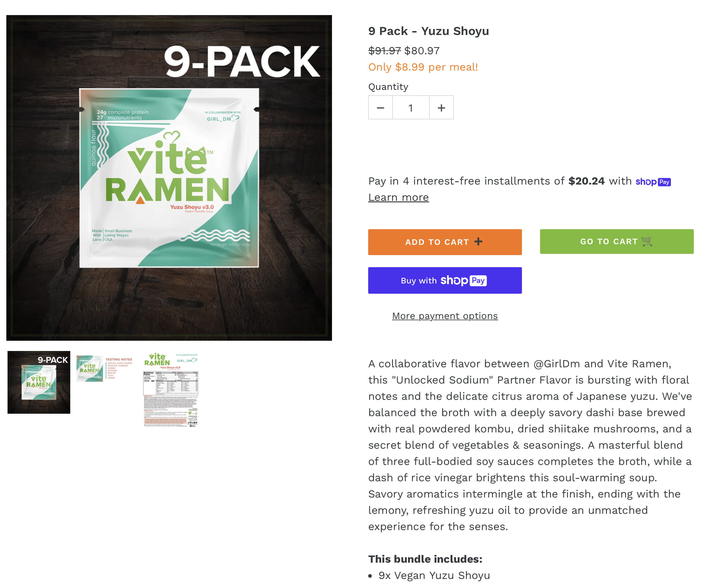
Task: Click the product title 9 Pack - Yuzu Shoyu
Action: [x=428, y=31]
